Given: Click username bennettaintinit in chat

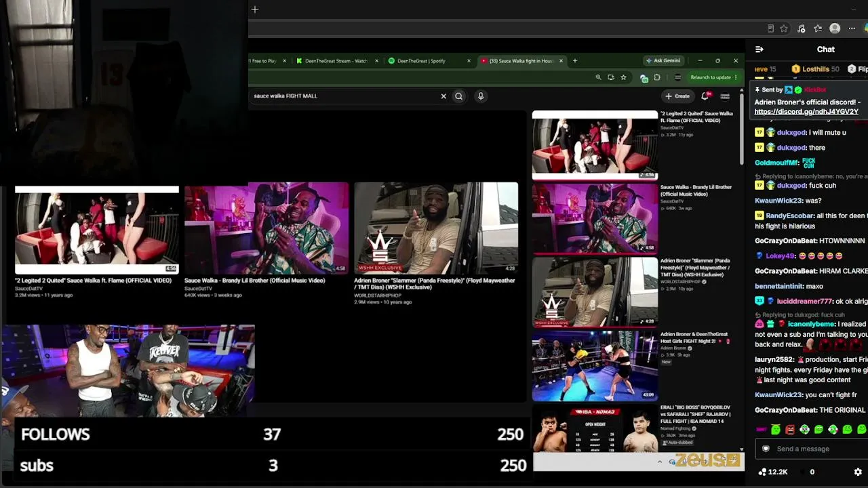Looking at the screenshot, I should (779, 286).
